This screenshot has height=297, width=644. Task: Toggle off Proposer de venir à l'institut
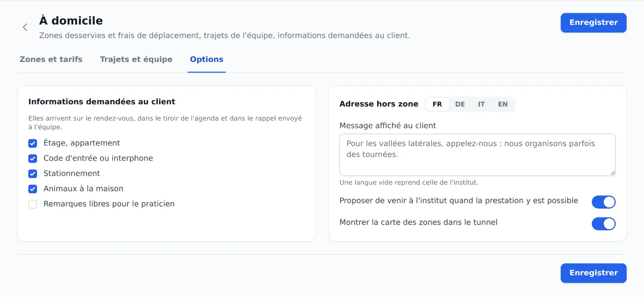[x=603, y=202]
